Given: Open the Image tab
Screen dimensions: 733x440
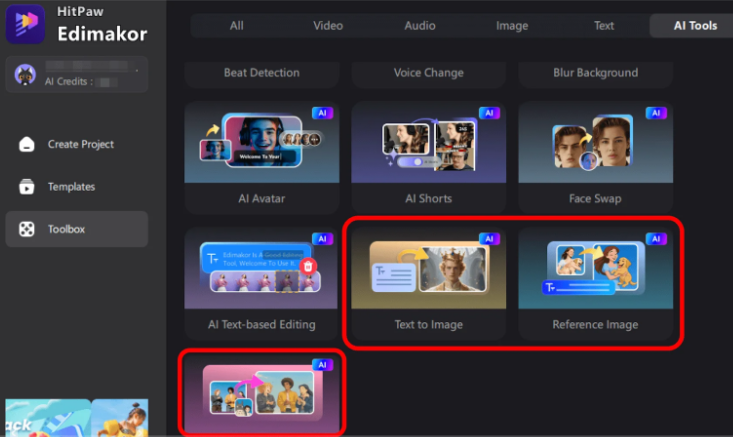Looking at the screenshot, I should 512,26.
